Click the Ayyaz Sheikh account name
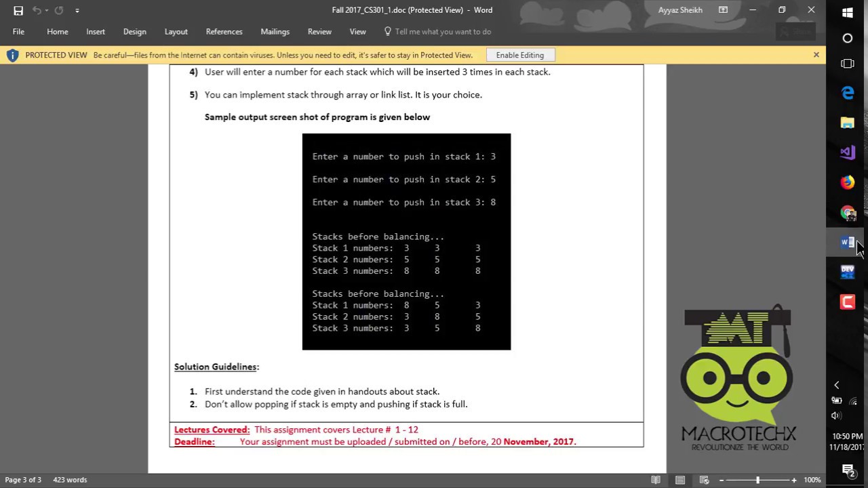The height and width of the screenshot is (488, 868). 680,10
